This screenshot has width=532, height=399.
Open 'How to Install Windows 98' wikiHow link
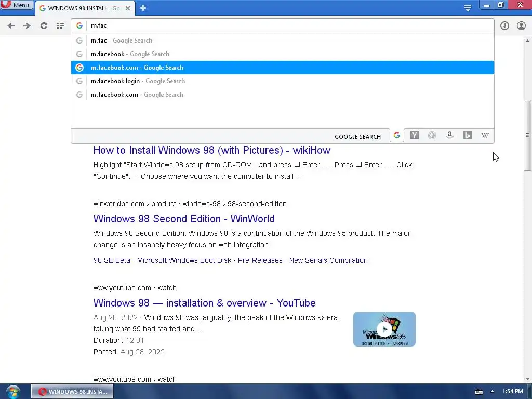click(x=212, y=150)
